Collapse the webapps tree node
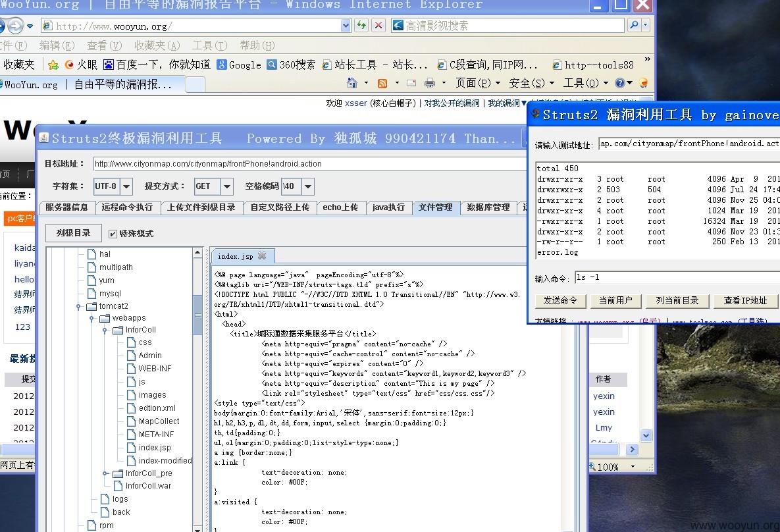This screenshot has height=532, width=780. (91, 319)
